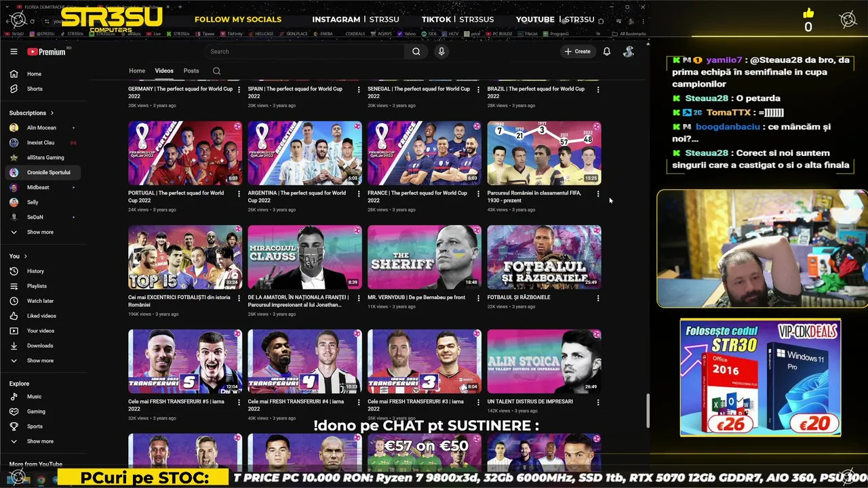Image resolution: width=868 pixels, height=488 pixels.
Task: Open 'SENEGAL | The perfect squad' title
Action: [418, 92]
